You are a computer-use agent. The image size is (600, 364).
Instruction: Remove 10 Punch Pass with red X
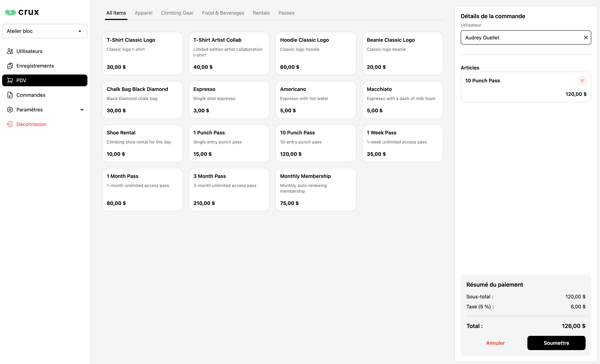point(582,81)
